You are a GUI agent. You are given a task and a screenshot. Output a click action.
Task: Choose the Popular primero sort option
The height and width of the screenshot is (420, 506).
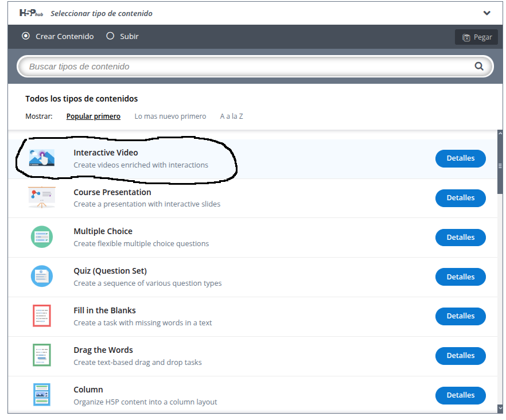[94, 116]
